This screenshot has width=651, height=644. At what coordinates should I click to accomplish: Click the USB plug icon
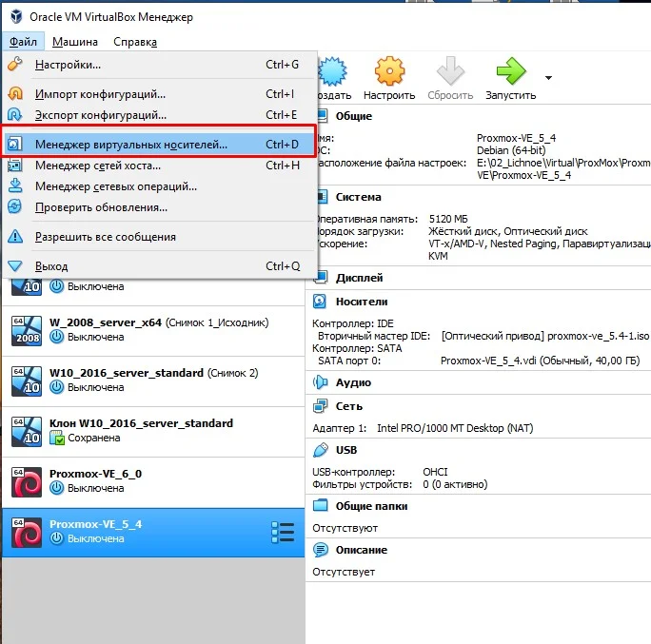click(320, 450)
